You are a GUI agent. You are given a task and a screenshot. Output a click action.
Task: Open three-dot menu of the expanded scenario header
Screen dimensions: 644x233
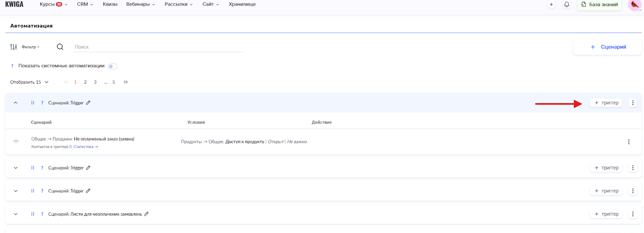(633, 103)
